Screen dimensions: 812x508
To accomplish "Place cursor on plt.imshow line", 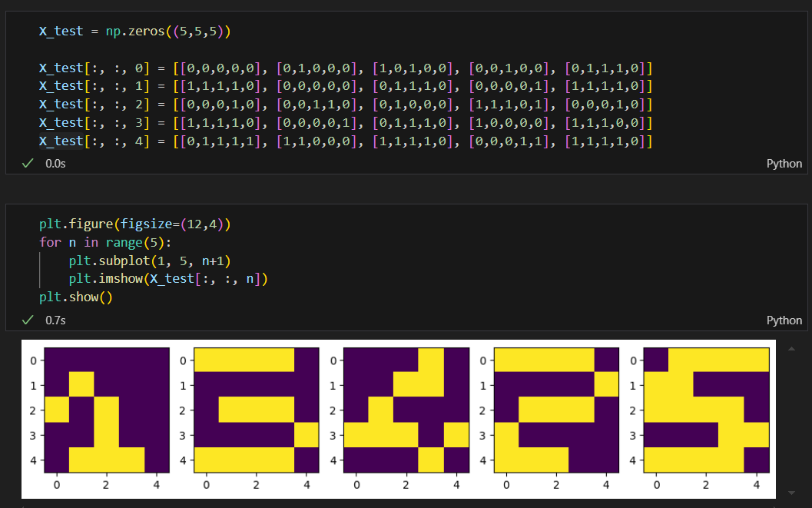I will pos(168,279).
